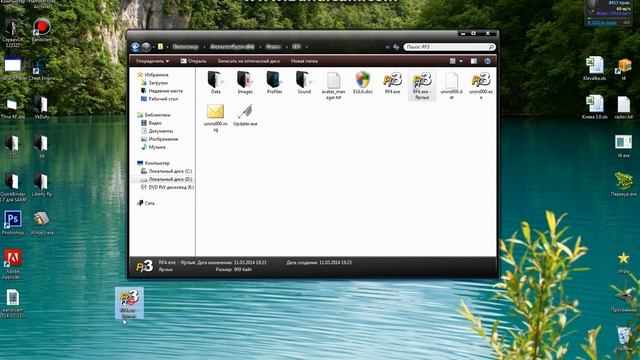Open Локальный диск (D:) in sidebar
This screenshot has height=360, width=640.
tap(167, 179)
